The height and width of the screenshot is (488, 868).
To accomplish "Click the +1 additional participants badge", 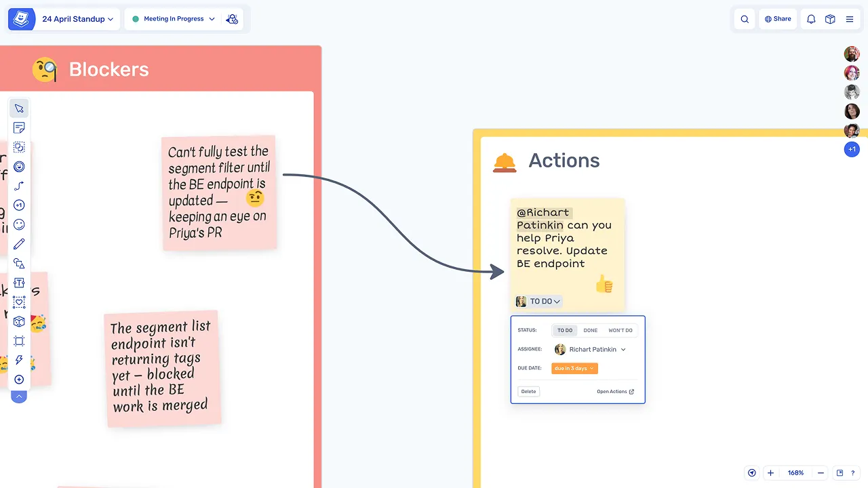I will 852,149.
